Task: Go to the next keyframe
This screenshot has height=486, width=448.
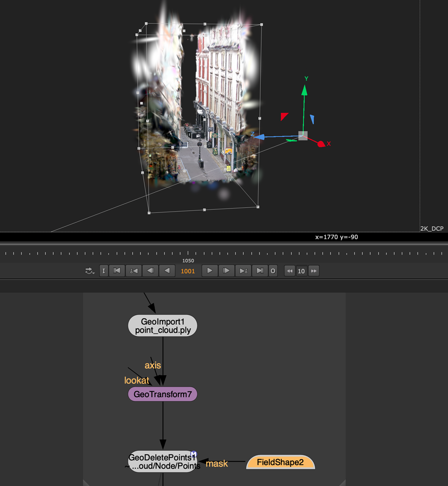Action: coord(243,271)
